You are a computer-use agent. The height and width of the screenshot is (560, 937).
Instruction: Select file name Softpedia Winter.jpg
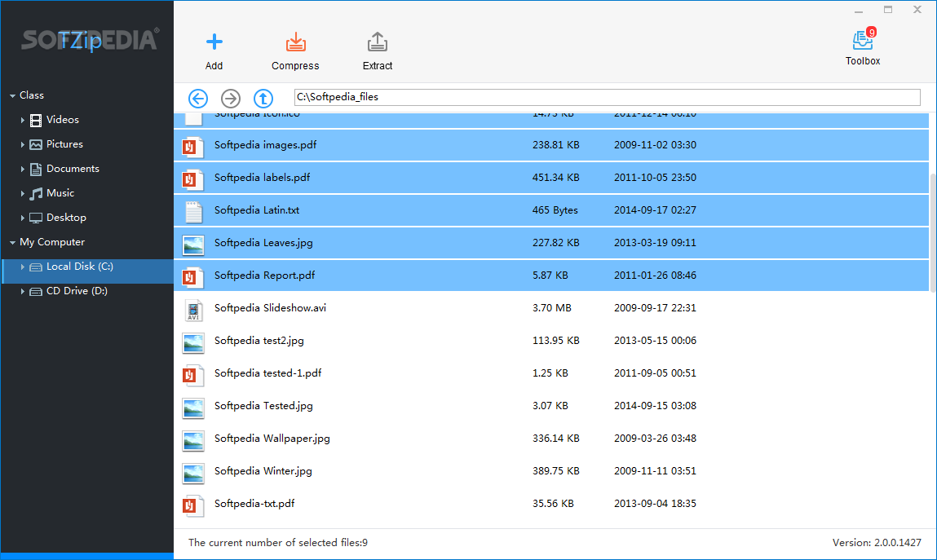263,471
